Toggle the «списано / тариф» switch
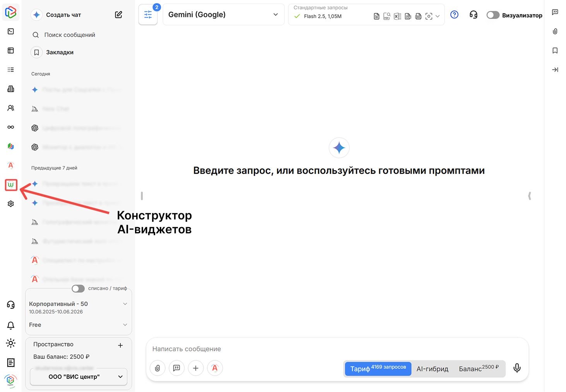Viewport: 566px width, 392px height. 78,288
